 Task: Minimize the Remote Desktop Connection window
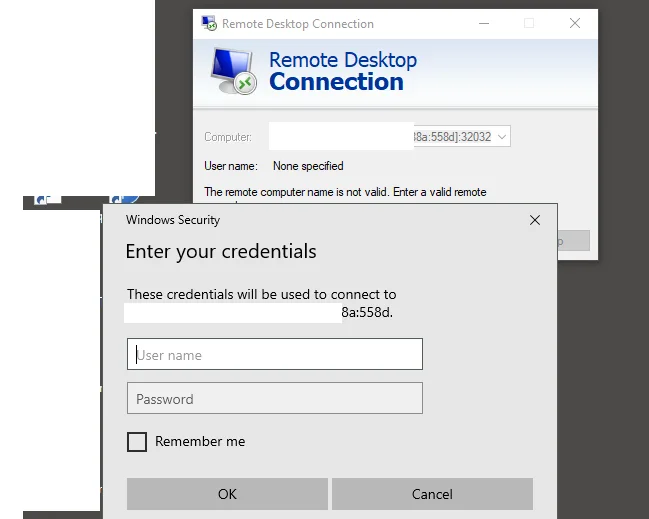(484, 24)
